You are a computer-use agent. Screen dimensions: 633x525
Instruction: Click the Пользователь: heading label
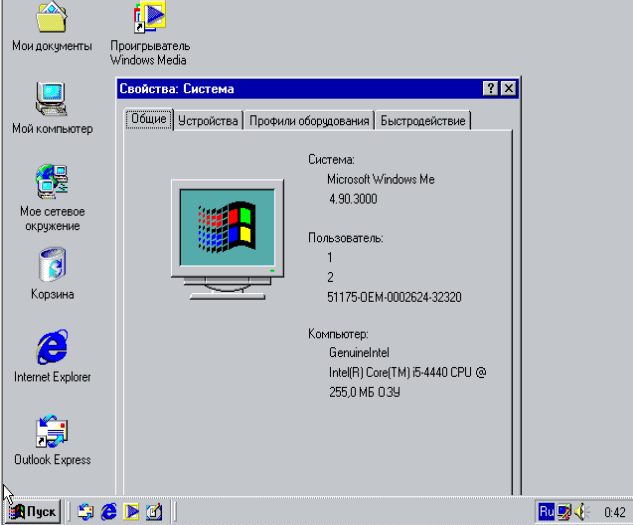346,238
